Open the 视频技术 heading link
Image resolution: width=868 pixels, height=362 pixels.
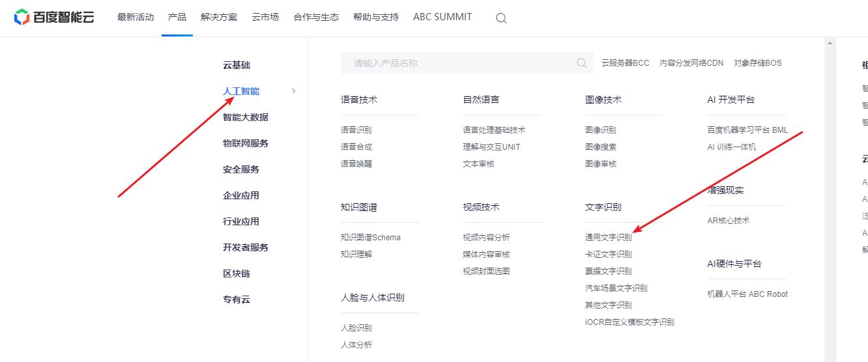pos(481,207)
